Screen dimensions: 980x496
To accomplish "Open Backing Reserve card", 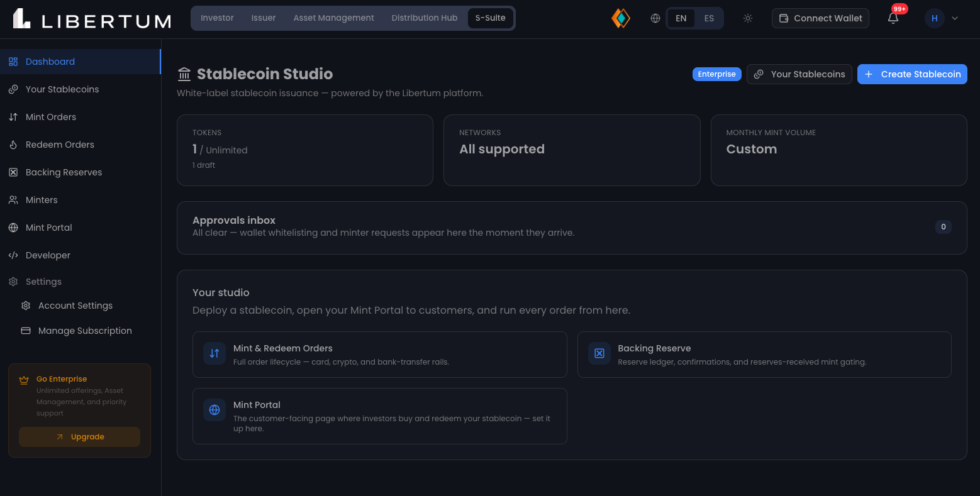I will pos(764,355).
